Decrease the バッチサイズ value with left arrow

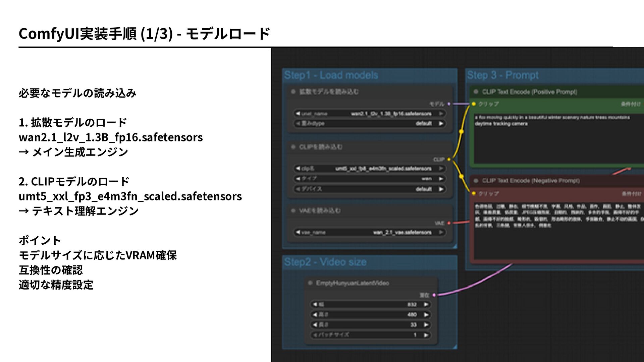click(315, 335)
